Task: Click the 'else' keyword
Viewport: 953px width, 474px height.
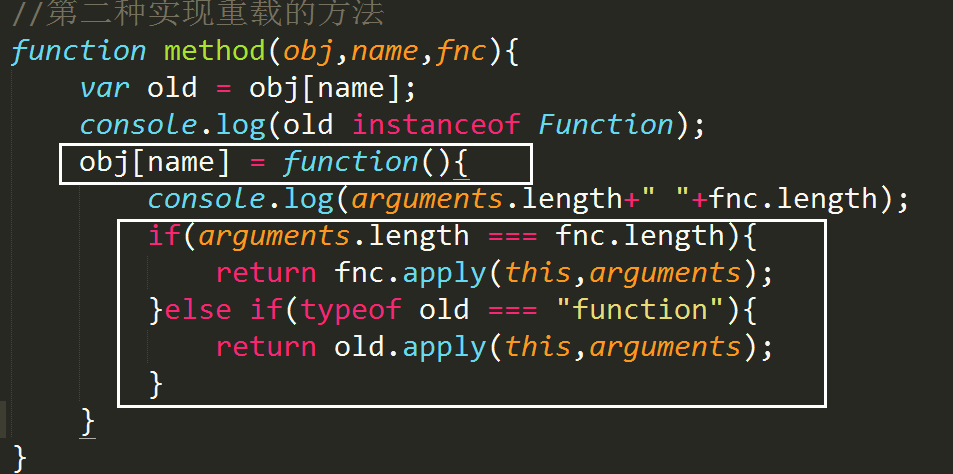Action: pos(198,310)
